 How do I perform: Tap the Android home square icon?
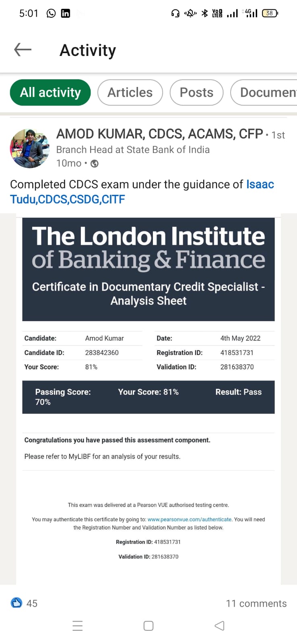click(148, 626)
